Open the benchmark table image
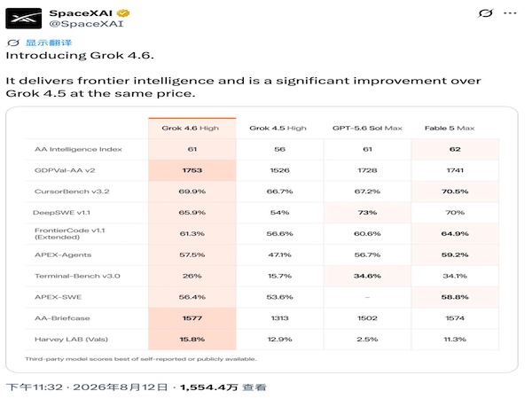 pyautogui.click(x=262, y=239)
